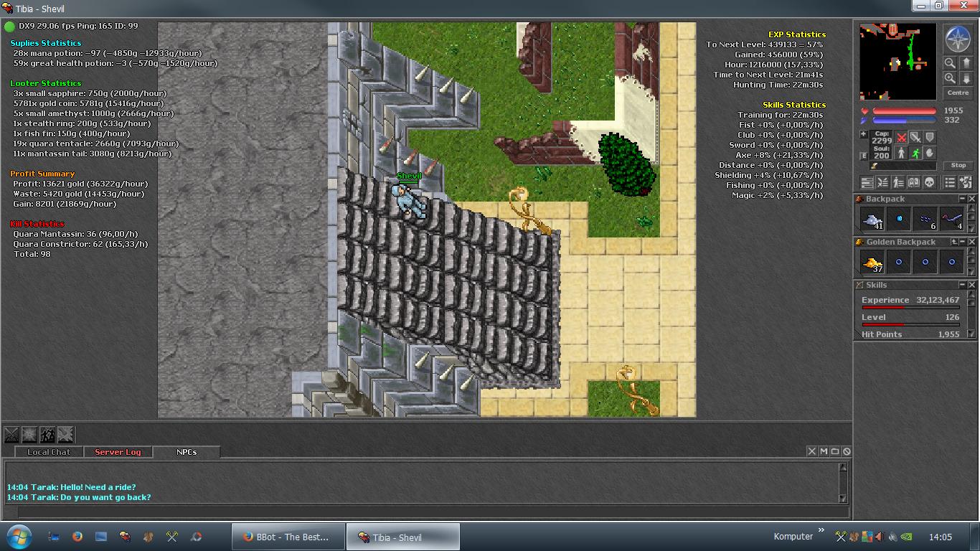Minimize the Skills panel
The image size is (980, 551).
coord(962,285)
